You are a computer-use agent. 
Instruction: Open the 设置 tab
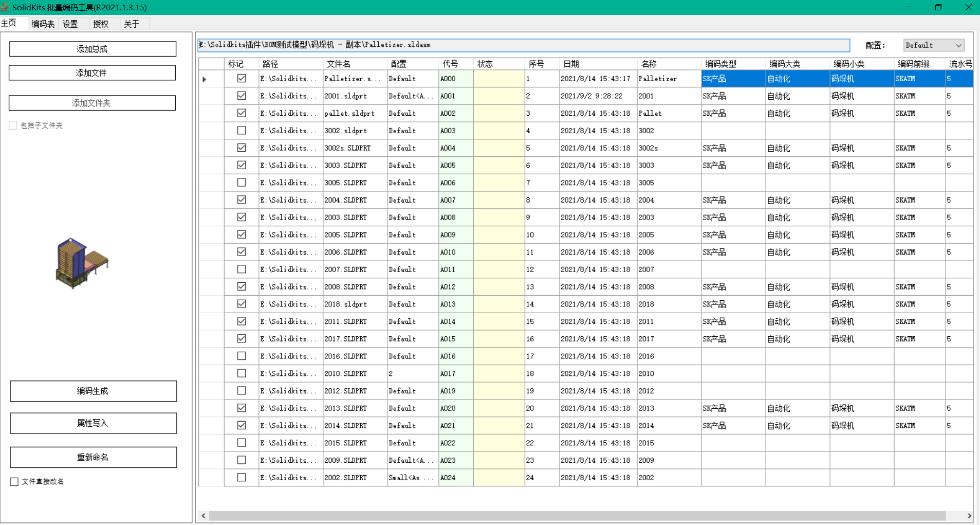[70, 24]
